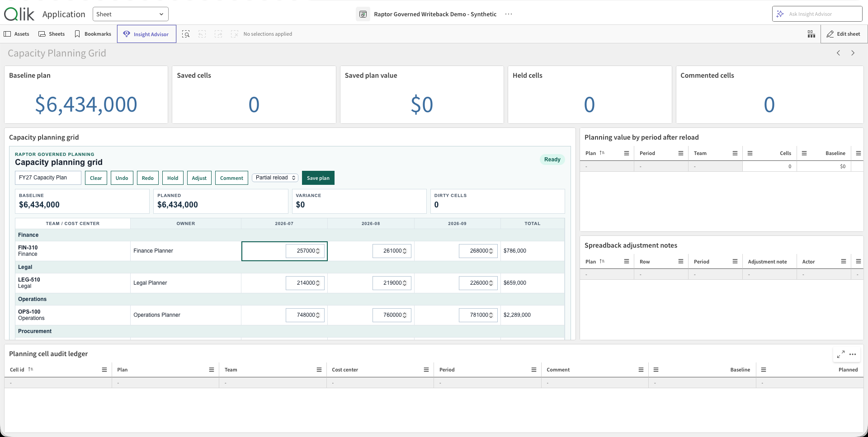
Task: Open Row column menu in spreadback notes
Action: [681, 262]
